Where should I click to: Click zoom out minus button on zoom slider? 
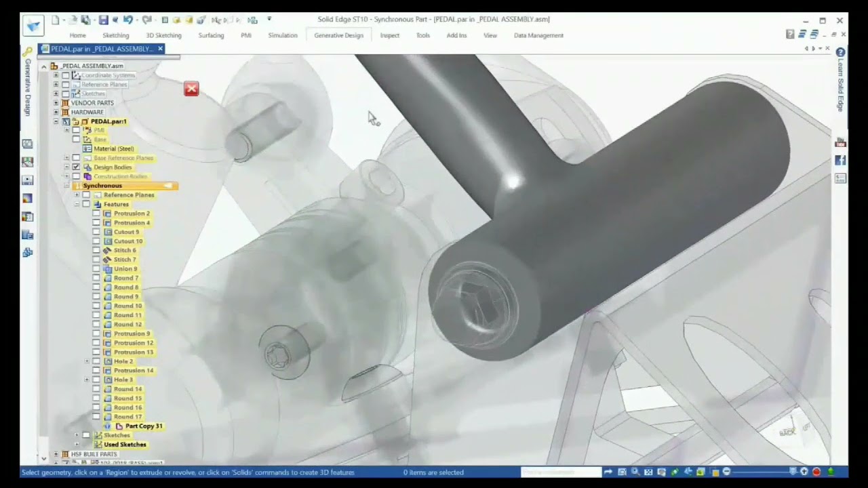tap(726, 472)
